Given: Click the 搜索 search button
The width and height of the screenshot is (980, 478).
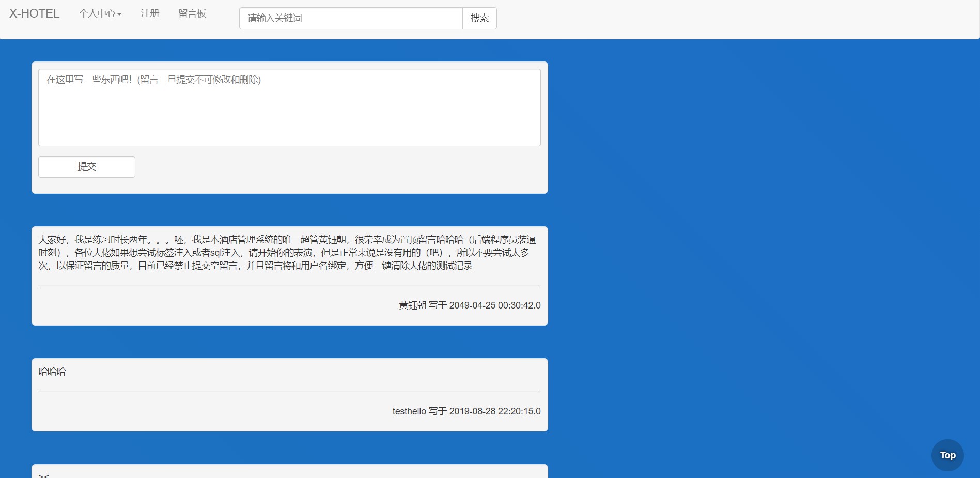Looking at the screenshot, I should (x=479, y=18).
